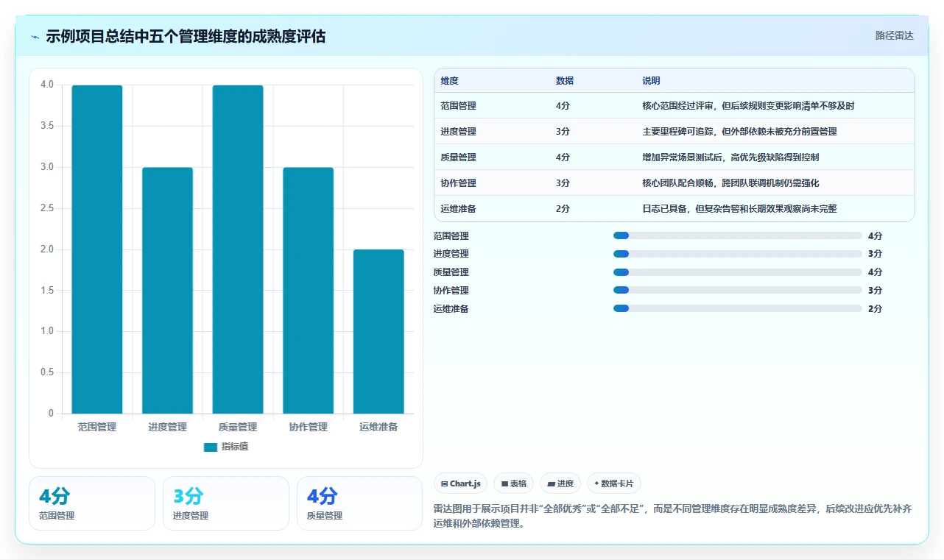944x560 pixels.
Task: Click the dashboard title about 五个管理维度
Action: pyautogui.click(x=186, y=37)
